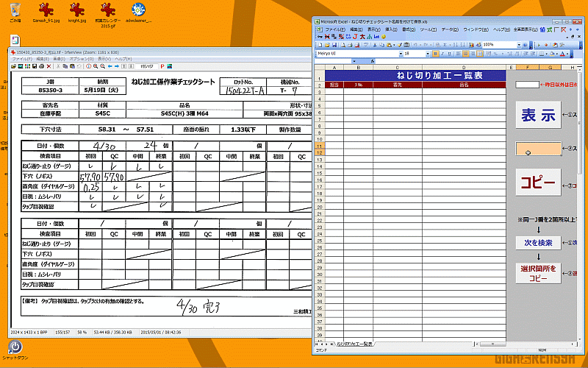588x368 pixels.
Task: Click the Zoom in magnifier in IrfanView
Action: pyautogui.click(x=96, y=66)
